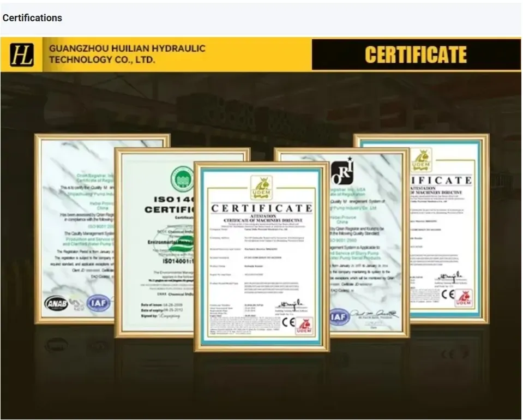Click the UDEM logo on center certificate

pyautogui.click(x=262, y=188)
